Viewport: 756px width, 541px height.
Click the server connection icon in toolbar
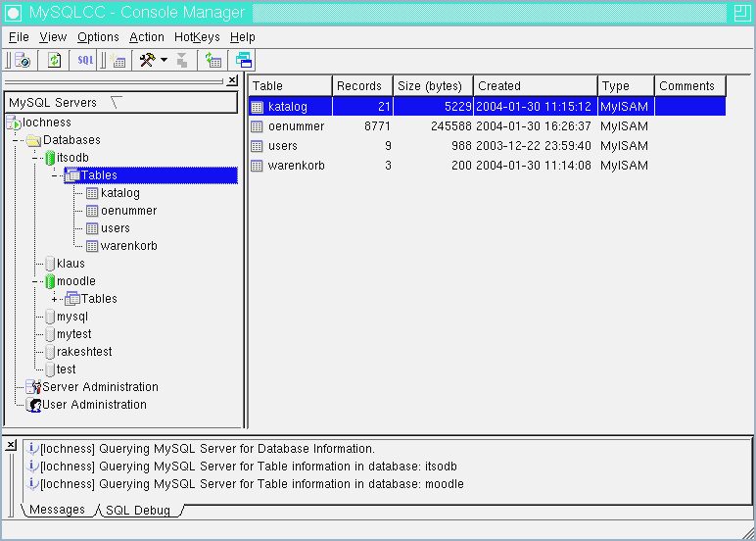(23, 61)
